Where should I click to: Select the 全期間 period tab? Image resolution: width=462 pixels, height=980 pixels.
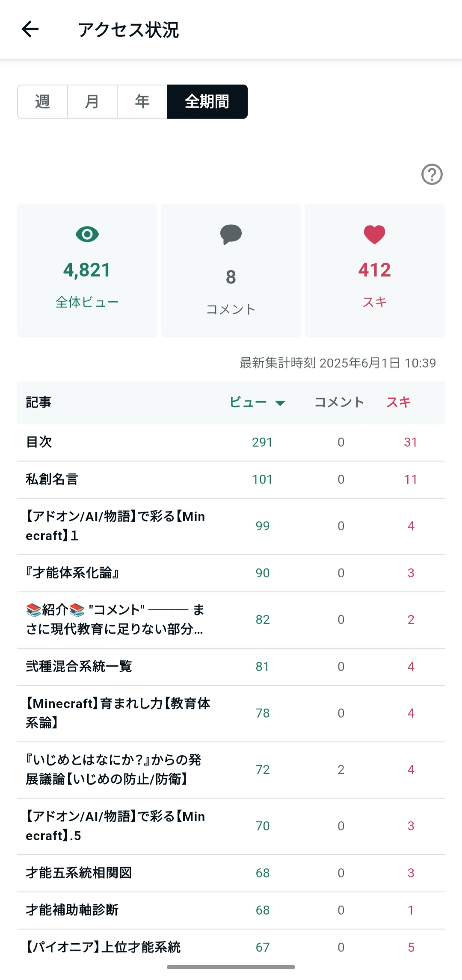tap(207, 102)
